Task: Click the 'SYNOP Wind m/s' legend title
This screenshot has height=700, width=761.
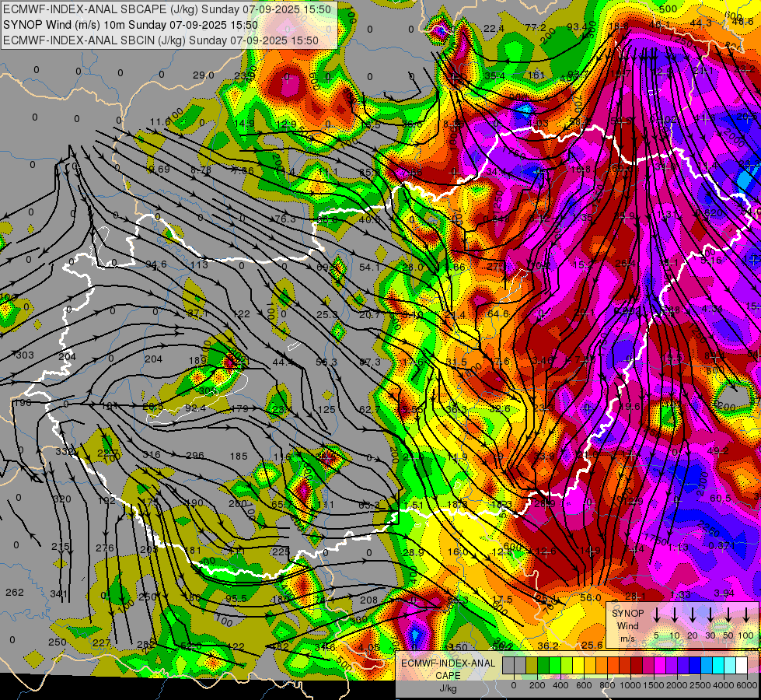Action: (627, 625)
